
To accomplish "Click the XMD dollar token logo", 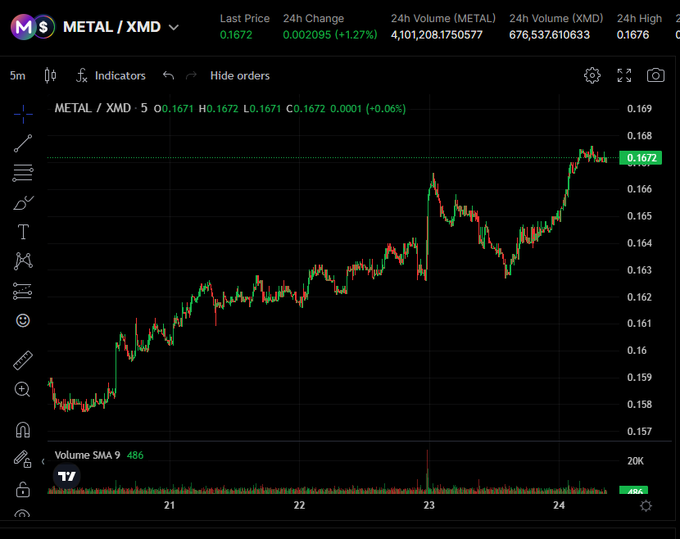I will [x=44, y=27].
